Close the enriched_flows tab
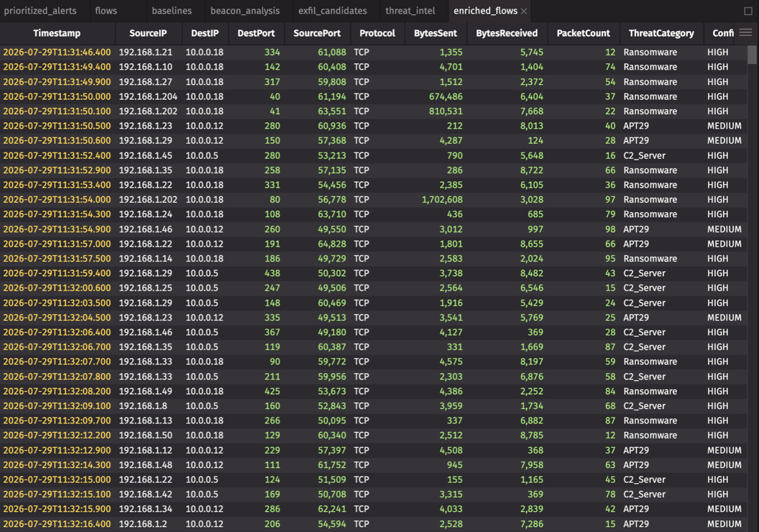The height and width of the screenshot is (532, 759). [524, 11]
